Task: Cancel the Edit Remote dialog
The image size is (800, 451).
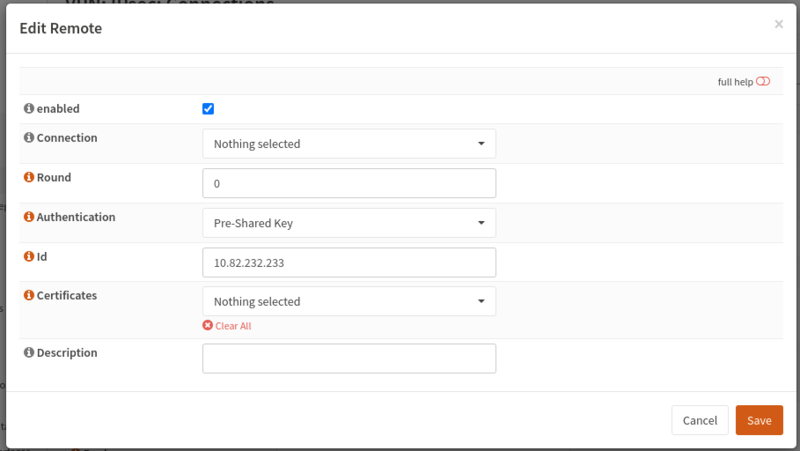Action: tap(700, 420)
